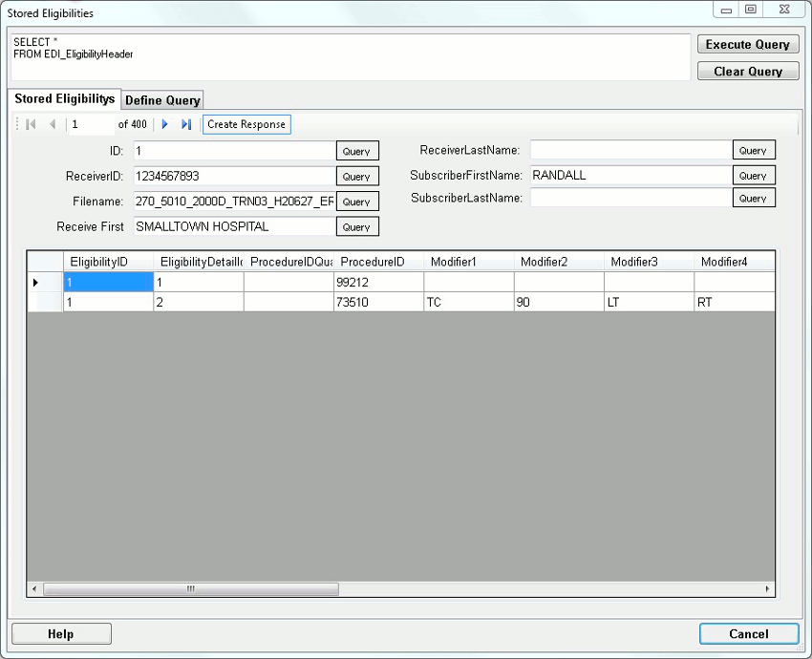812x659 pixels.
Task: Open Help
Action: coord(60,633)
